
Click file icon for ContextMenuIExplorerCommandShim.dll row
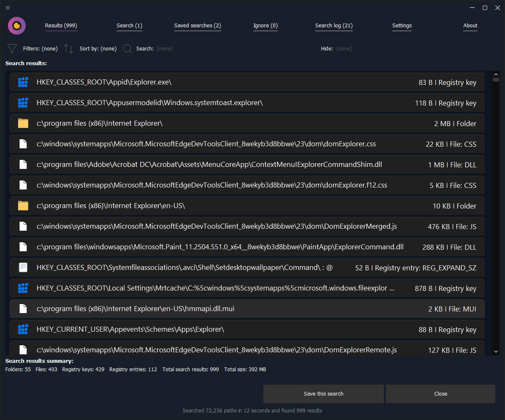click(23, 165)
